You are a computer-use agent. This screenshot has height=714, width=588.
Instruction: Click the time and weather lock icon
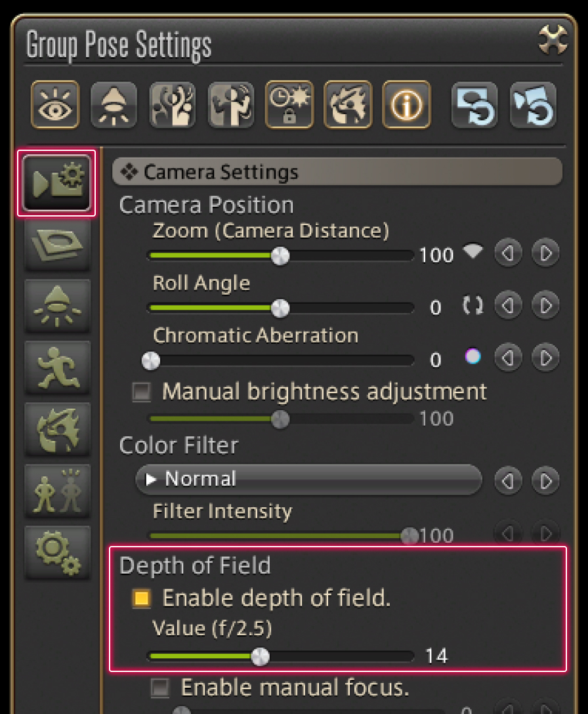[x=289, y=104]
